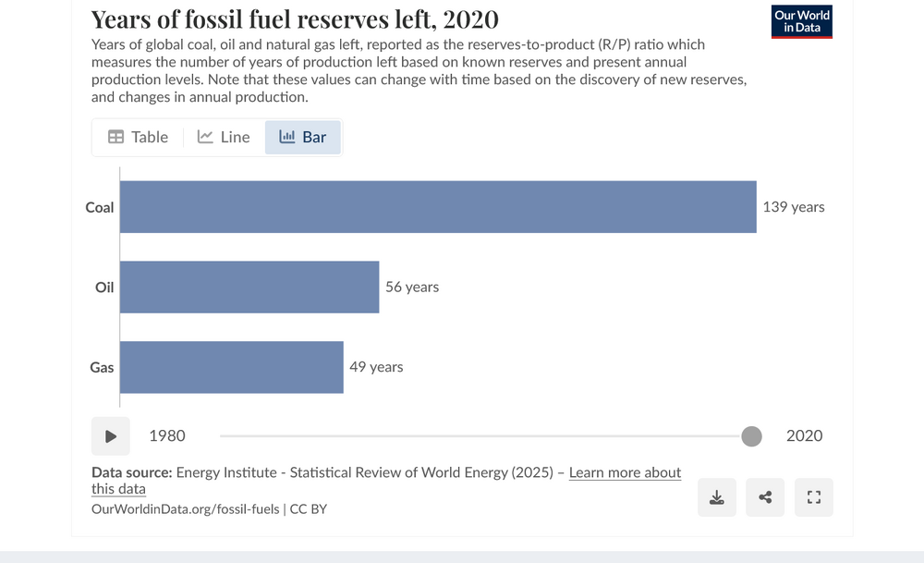Switch to the Line chart tab
Viewport: 924px width, 563px height.
tap(224, 137)
